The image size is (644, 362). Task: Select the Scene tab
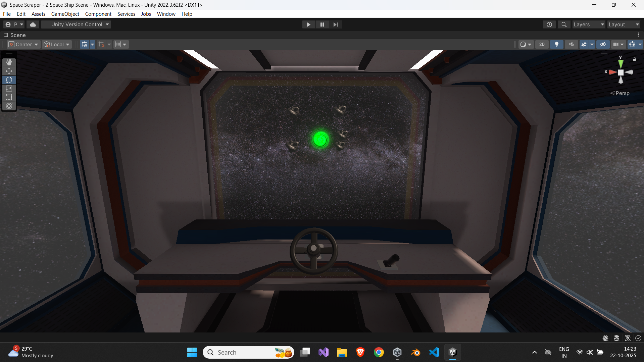(15, 35)
